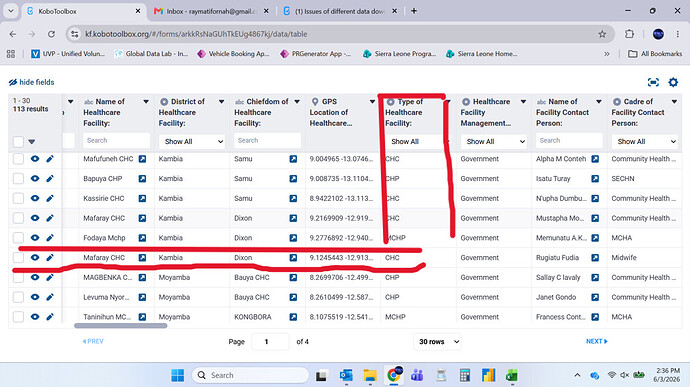Viewport: 690px width, 387px height.
Task: Go to NEXT page of results
Action: pos(596,341)
